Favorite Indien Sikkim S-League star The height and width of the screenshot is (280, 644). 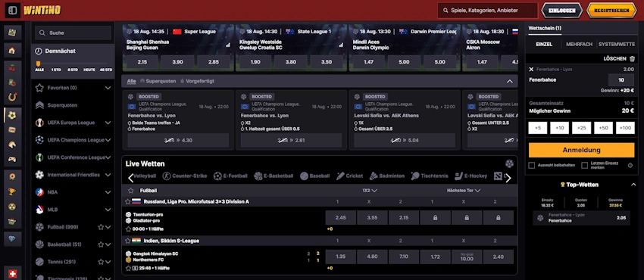pyautogui.click(x=128, y=241)
